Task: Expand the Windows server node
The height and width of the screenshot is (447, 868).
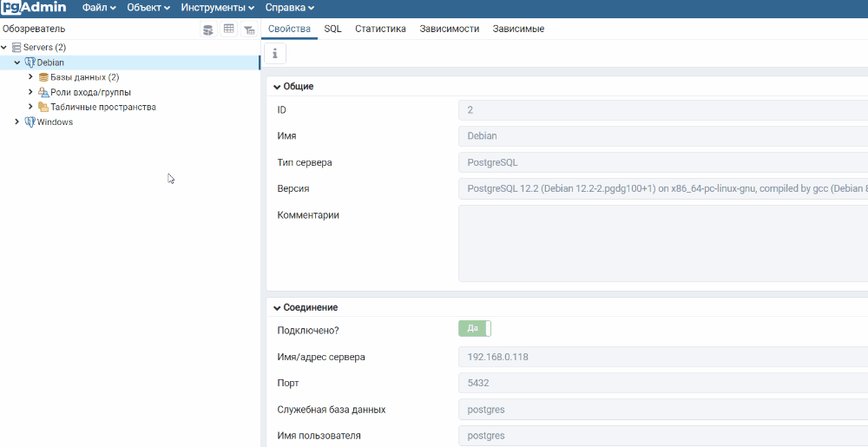Action: (x=16, y=122)
